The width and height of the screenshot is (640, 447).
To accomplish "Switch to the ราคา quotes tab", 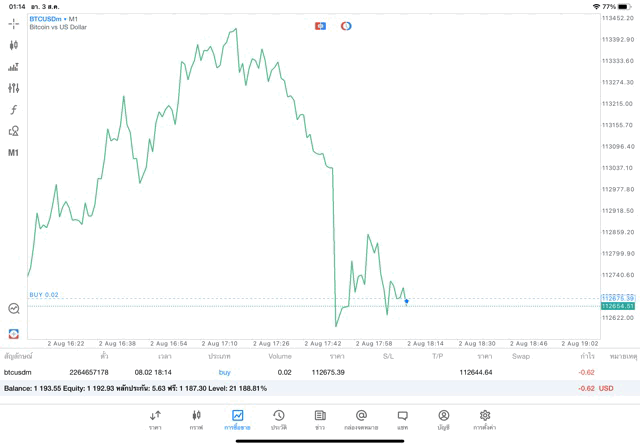I will [155, 419].
